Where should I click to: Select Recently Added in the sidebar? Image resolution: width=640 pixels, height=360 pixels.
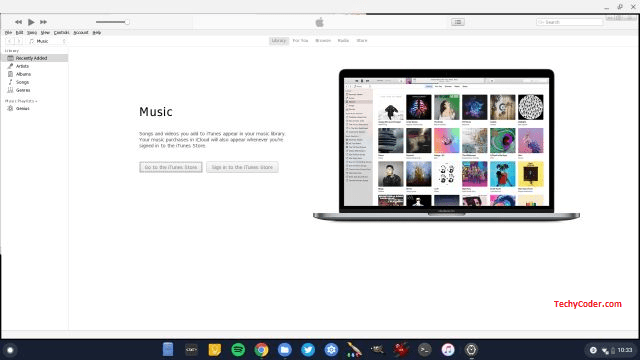click(35, 58)
